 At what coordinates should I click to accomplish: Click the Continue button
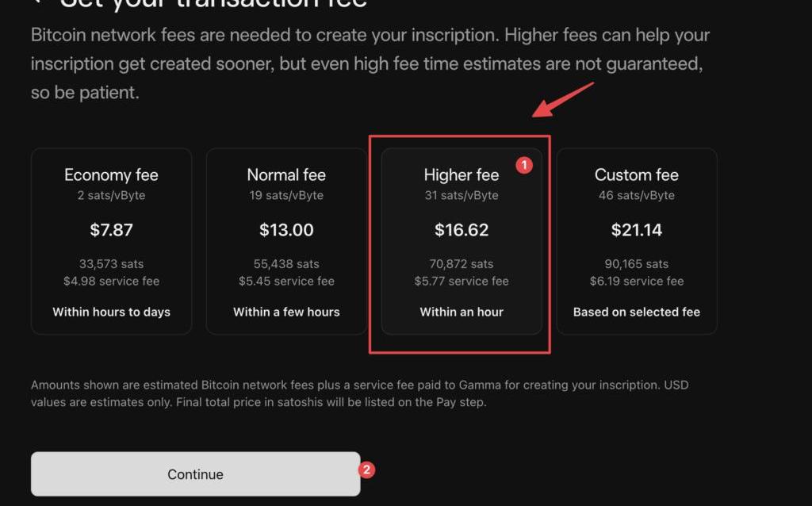(x=196, y=474)
